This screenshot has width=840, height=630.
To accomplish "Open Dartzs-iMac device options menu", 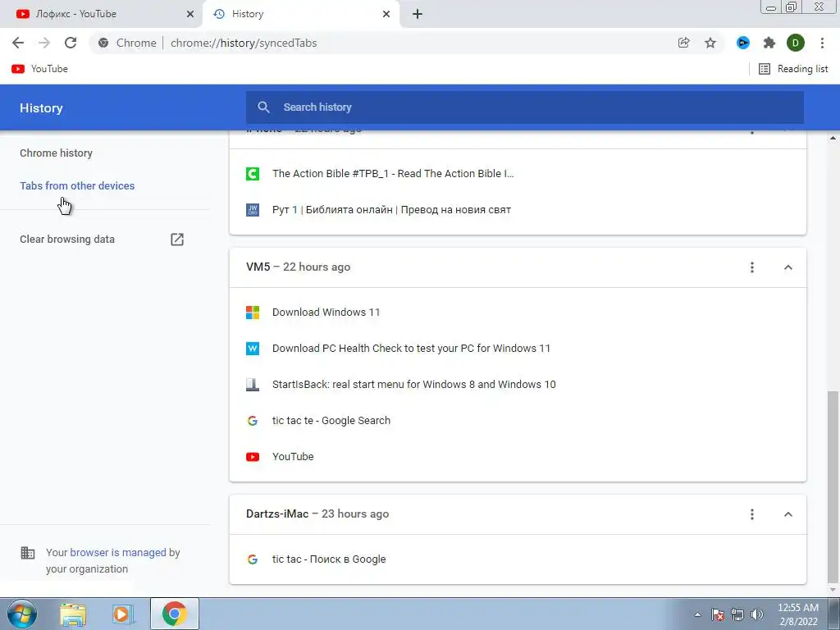I will tap(752, 514).
